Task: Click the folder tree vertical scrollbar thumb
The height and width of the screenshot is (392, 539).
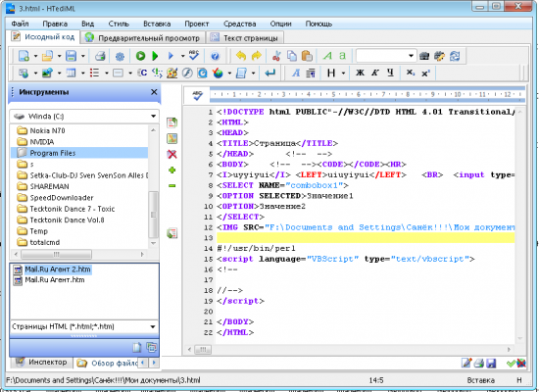Action: (x=153, y=215)
